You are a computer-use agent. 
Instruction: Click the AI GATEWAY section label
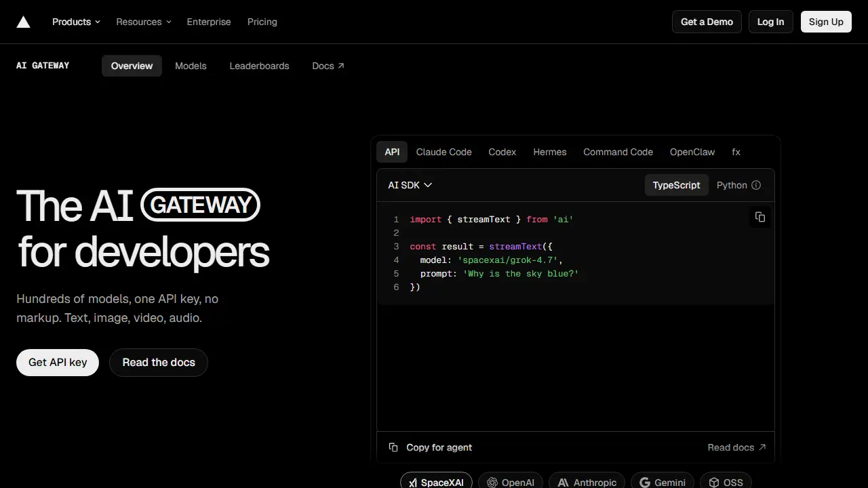tap(43, 66)
